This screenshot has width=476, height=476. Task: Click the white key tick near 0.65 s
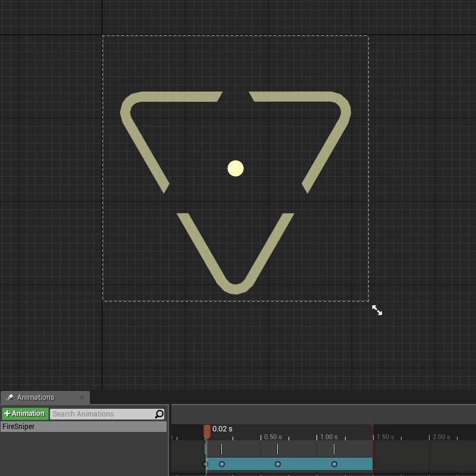point(277,449)
